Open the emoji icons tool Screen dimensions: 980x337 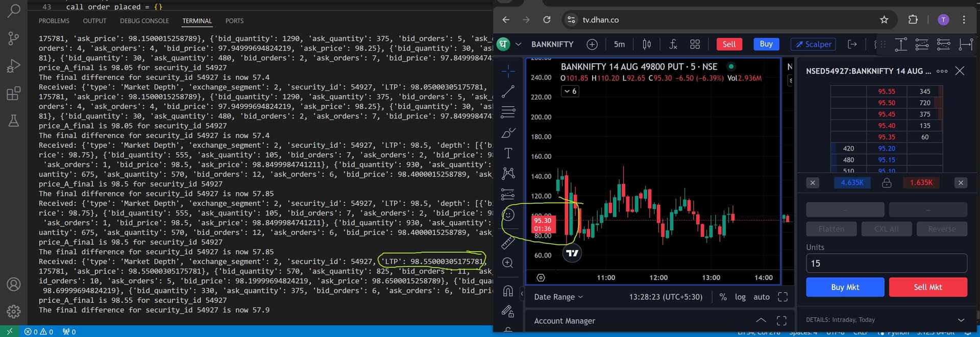pos(508,215)
